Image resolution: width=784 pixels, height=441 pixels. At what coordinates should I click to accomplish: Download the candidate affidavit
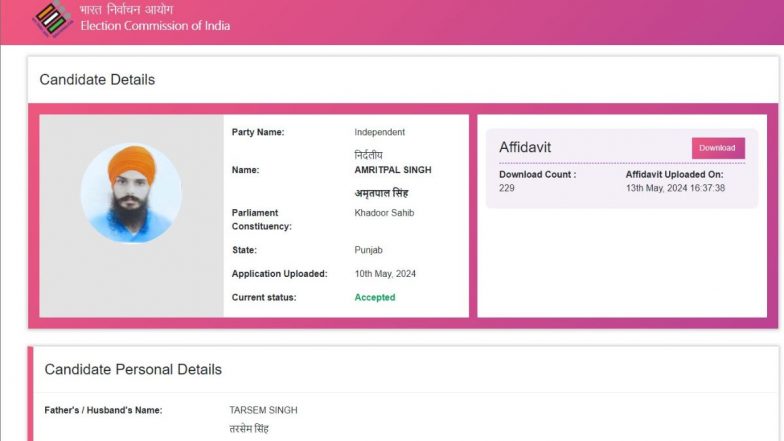[x=718, y=148]
